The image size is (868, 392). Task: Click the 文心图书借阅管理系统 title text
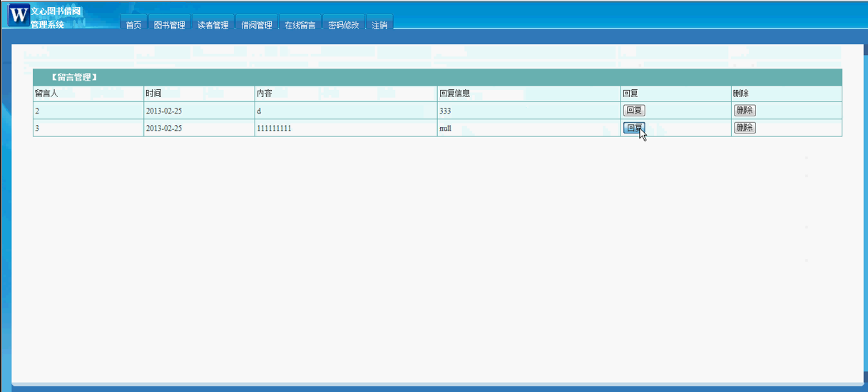(x=56, y=18)
